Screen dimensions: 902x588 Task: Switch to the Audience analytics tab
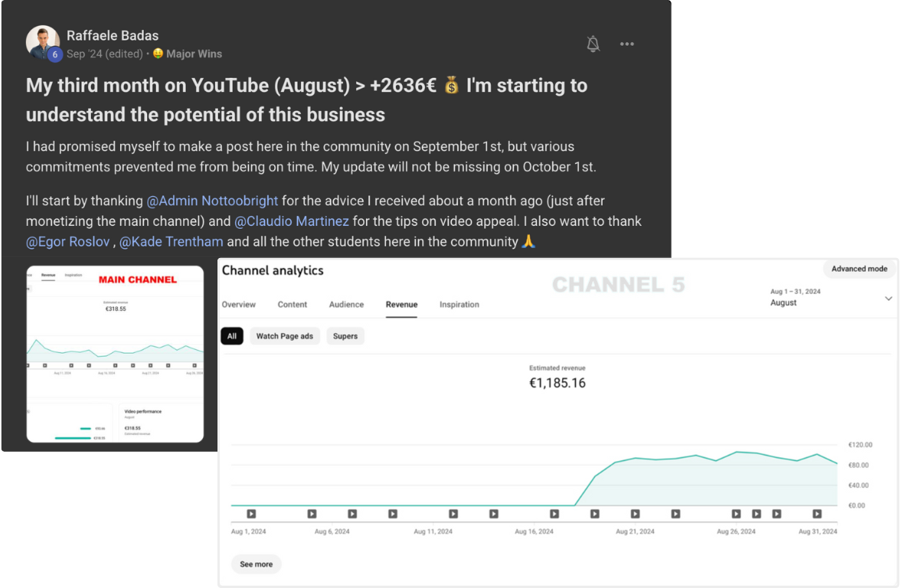(x=346, y=305)
